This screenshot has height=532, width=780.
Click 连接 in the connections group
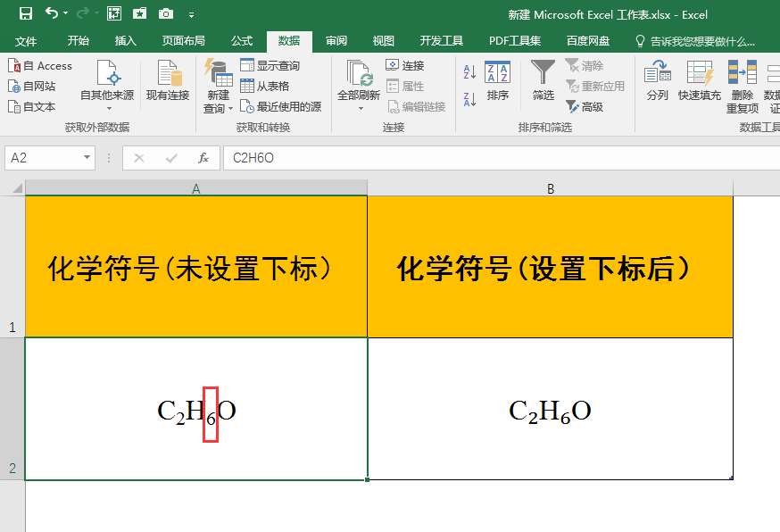pyautogui.click(x=405, y=66)
